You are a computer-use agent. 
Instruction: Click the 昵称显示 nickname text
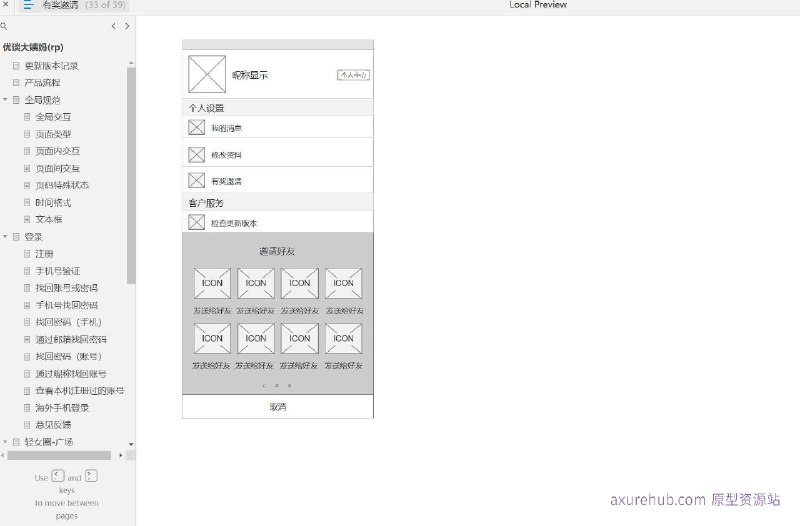pos(250,75)
